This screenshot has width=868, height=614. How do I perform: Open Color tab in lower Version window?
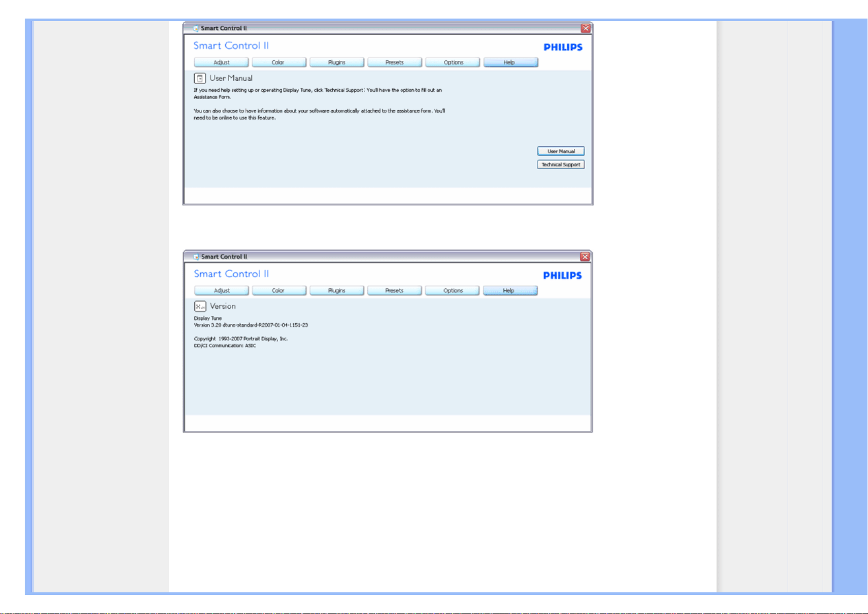coord(279,291)
